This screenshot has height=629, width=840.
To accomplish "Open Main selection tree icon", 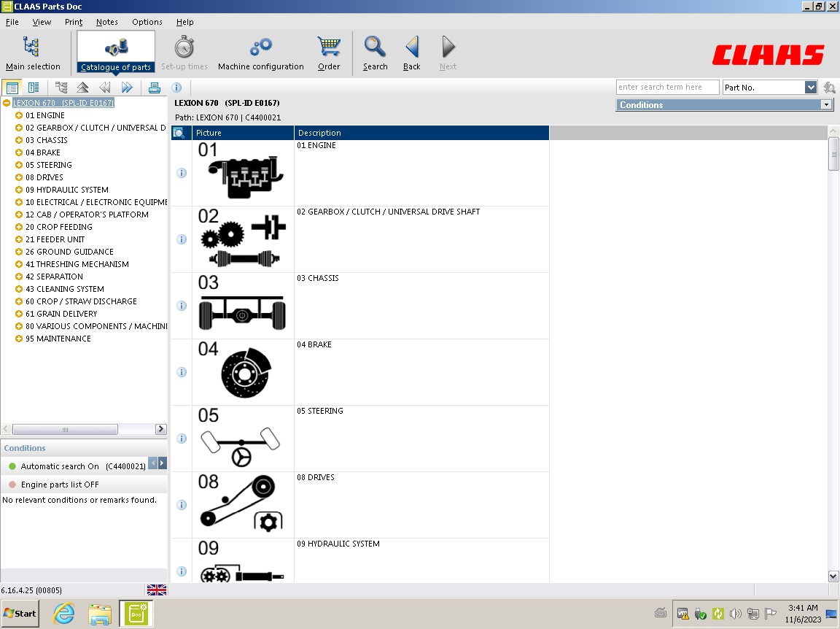I will tap(31, 47).
